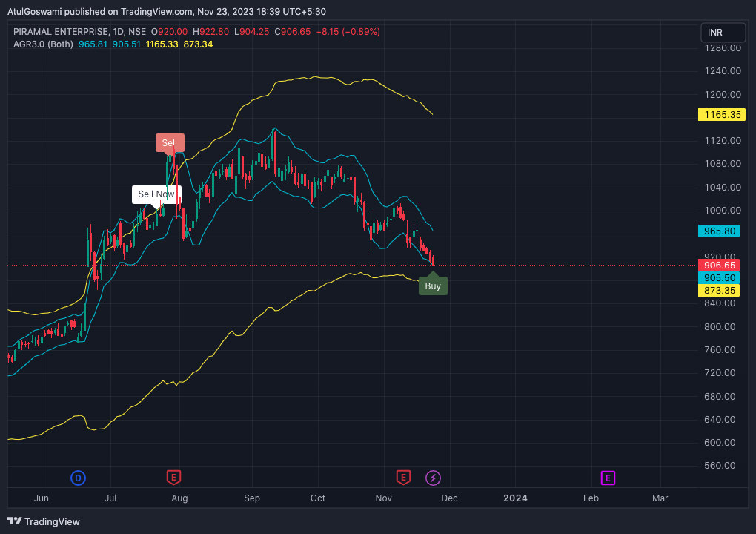Click the 1240.00 level on price axis

tap(723, 71)
